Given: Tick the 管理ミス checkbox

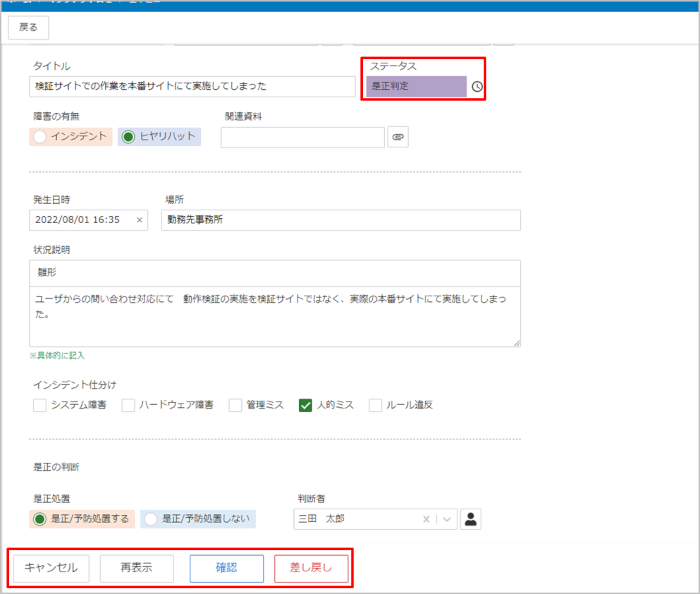Looking at the screenshot, I should [235, 405].
